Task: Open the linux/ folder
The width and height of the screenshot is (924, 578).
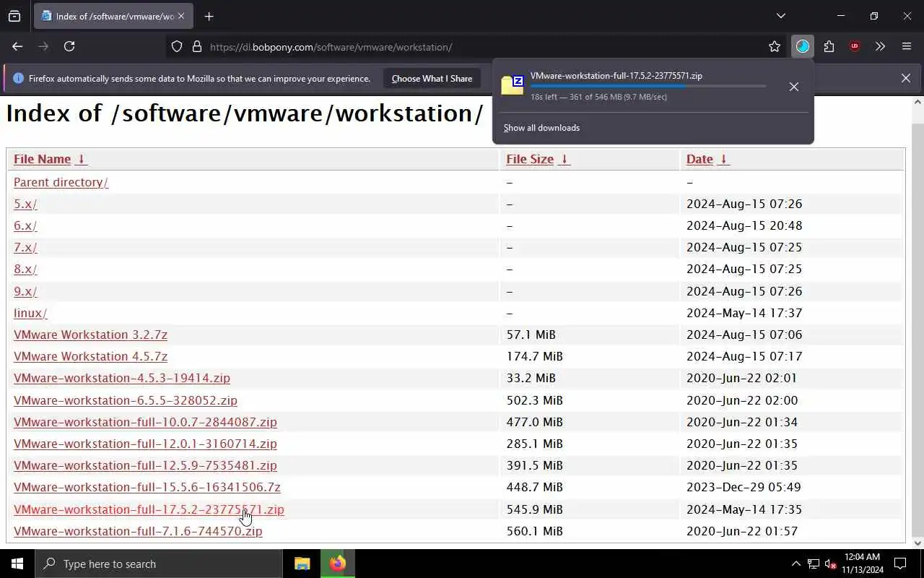Action: (x=30, y=313)
